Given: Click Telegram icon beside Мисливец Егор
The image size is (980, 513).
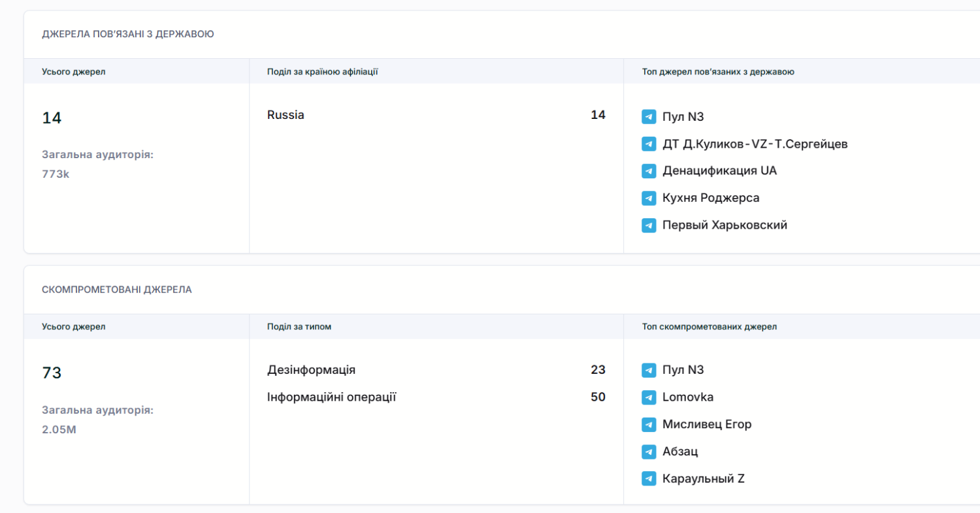Looking at the screenshot, I should [648, 425].
